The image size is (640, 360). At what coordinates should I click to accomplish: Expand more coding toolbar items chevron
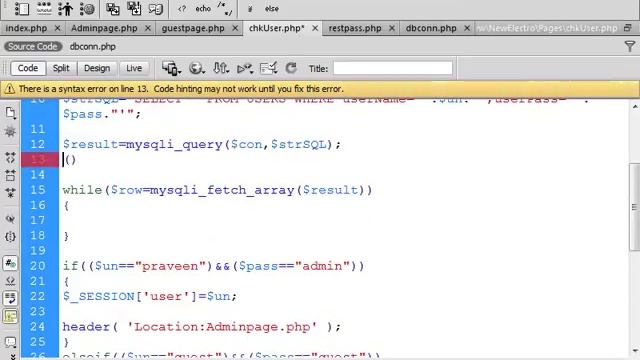click(13, 356)
